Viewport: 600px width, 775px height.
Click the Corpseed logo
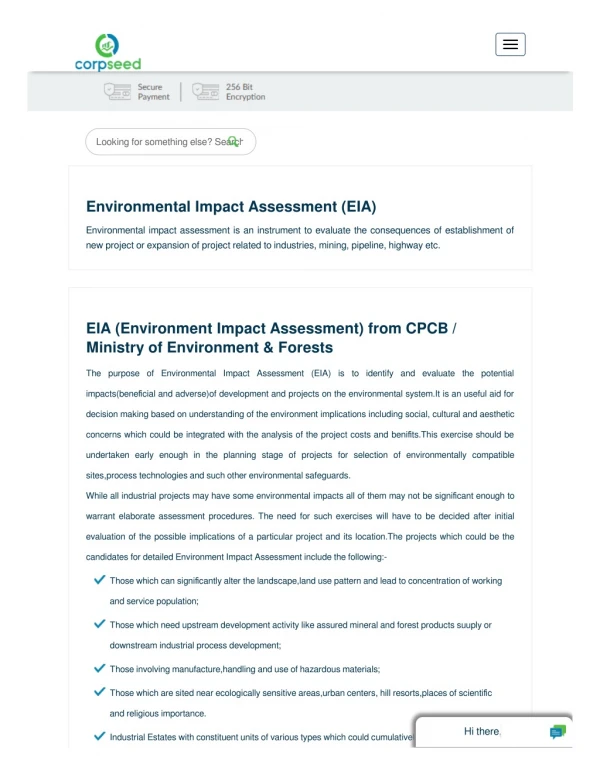[x=108, y=52]
